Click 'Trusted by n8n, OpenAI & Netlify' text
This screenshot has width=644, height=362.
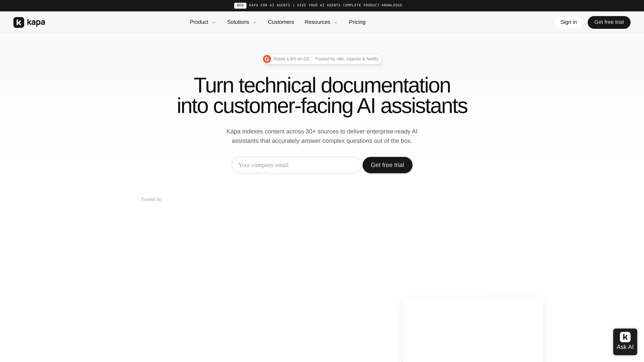pos(346,59)
